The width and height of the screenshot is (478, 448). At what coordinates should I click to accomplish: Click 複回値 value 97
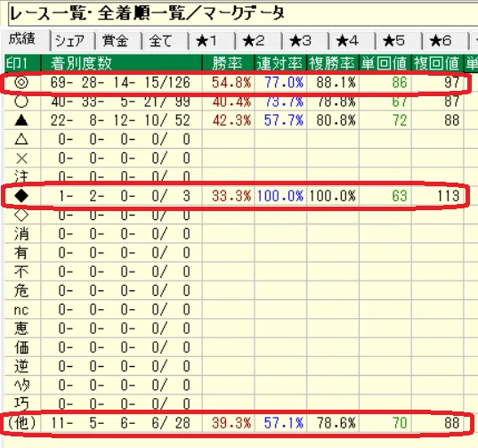452,82
